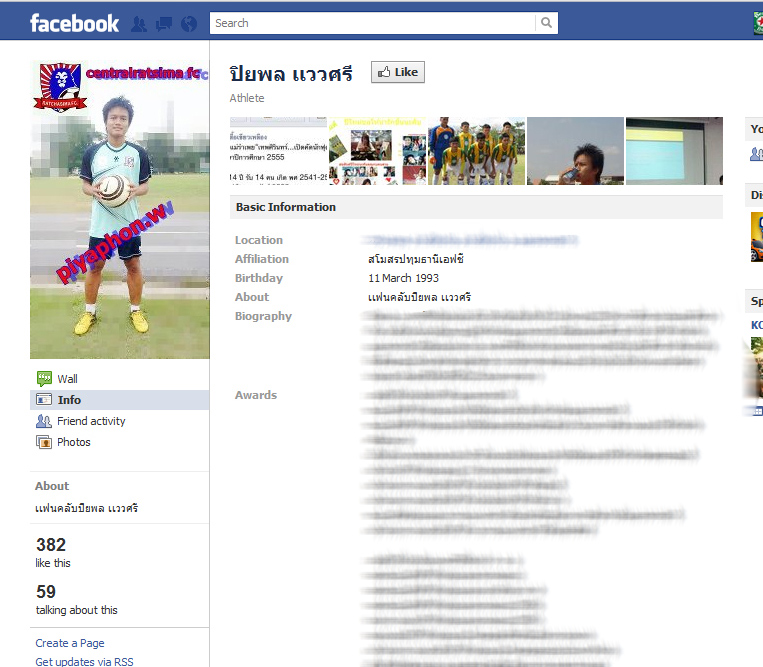Open team photo in yellow-green jerseys
This screenshot has height=667, width=763.
pyautogui.click(x=476, y=151)
